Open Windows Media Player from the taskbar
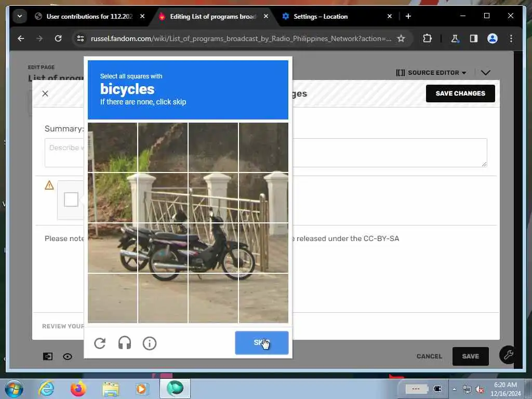The height and width of the screenshot is (399, 532). point(141,389)
